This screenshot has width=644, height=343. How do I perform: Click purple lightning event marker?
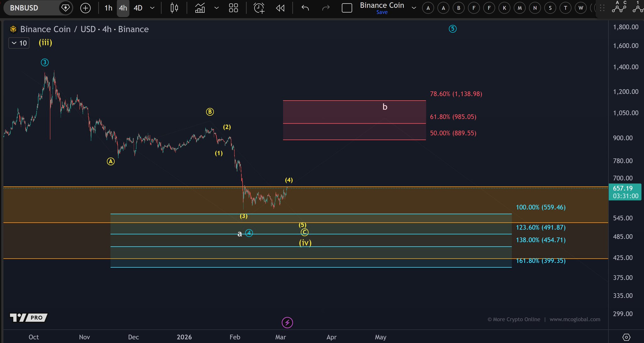(x=287, y=323)
